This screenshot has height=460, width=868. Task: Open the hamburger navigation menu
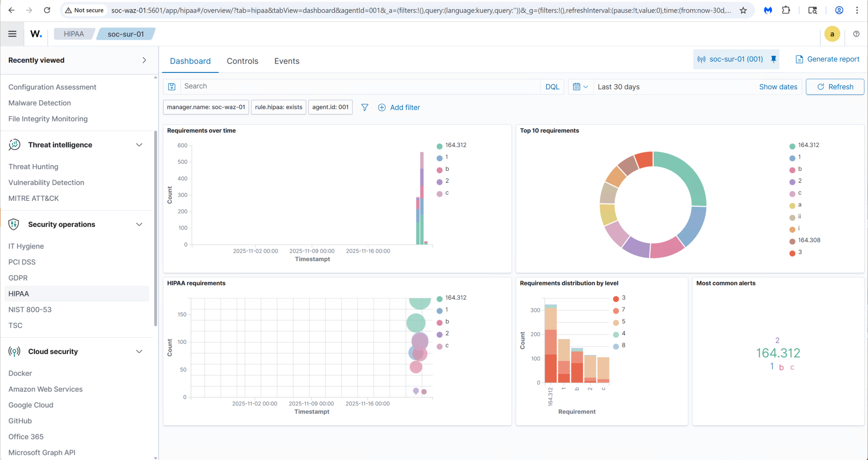tap(12, 34)
